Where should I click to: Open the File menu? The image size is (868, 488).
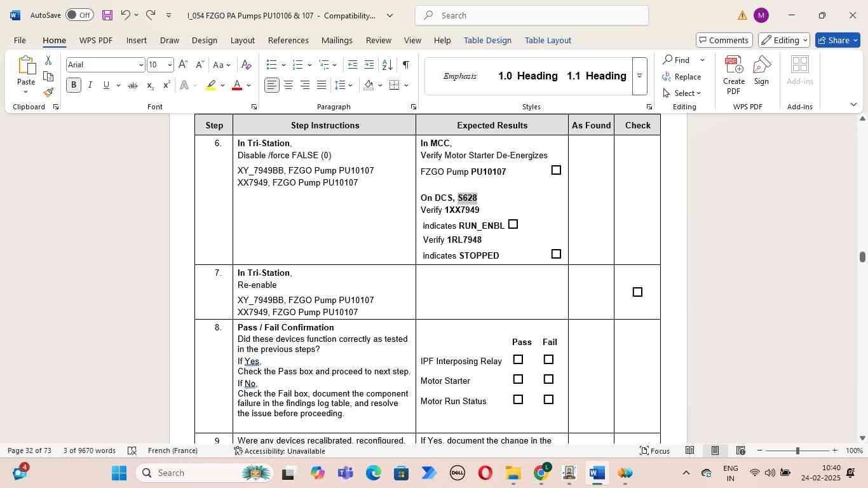click(x=20, y=40)
